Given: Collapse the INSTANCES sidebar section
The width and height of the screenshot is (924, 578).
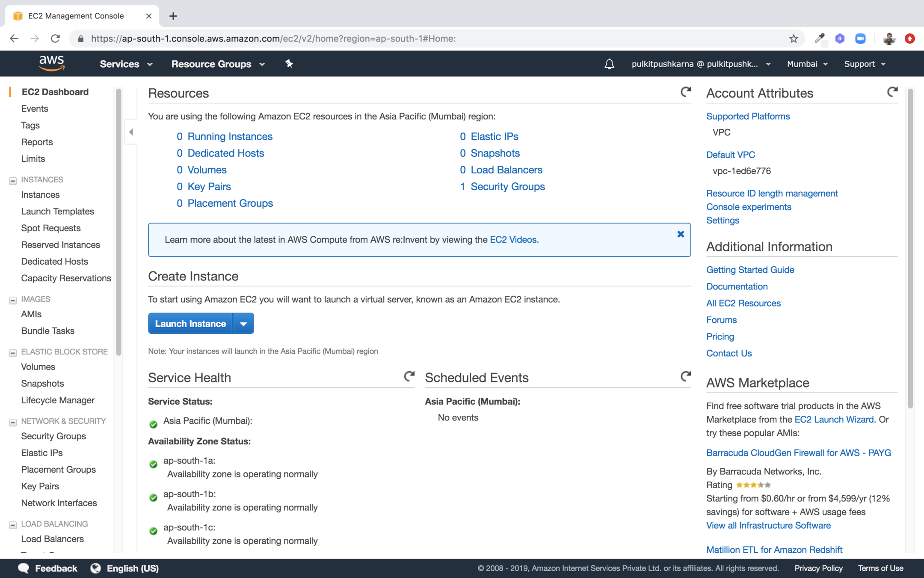Looking at the screenshot, I should click(13, 181).
